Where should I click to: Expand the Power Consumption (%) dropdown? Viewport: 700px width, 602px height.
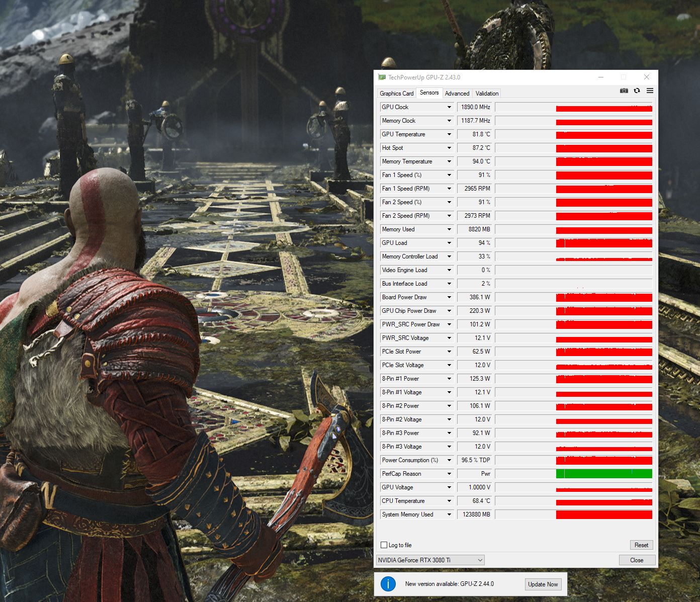coord(449,460)
